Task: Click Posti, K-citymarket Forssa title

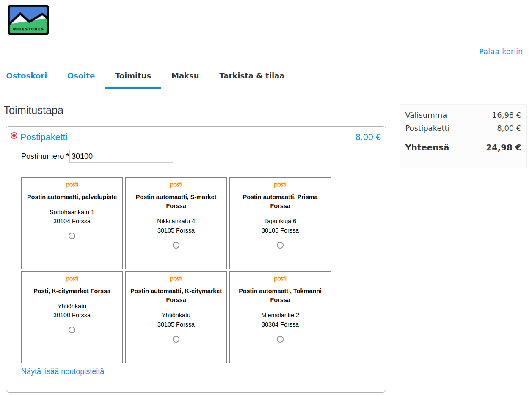Action: pyautogui.click(x=72, y=291)
